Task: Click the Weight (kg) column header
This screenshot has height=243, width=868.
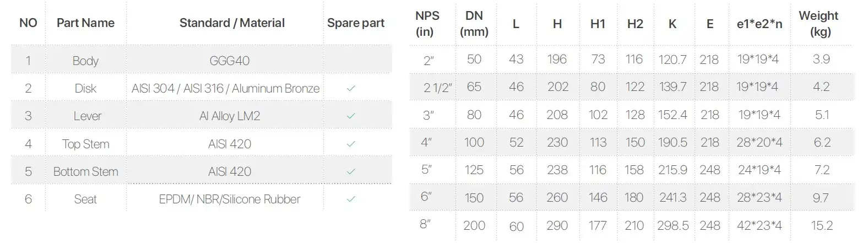Action: 819,24
